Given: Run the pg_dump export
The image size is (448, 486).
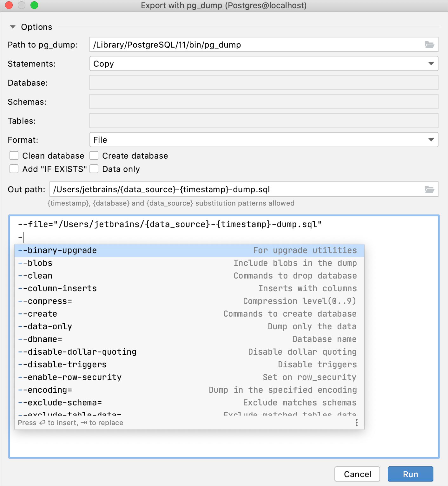Looking at the screenshot, I should point(410,474).
